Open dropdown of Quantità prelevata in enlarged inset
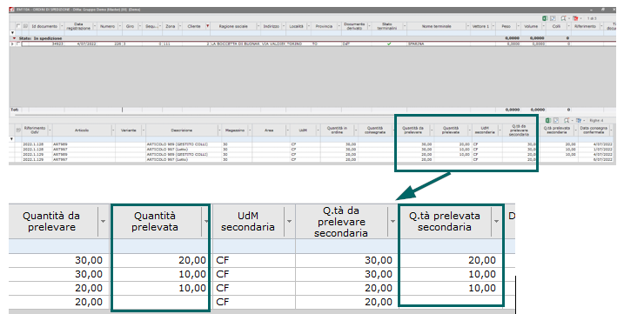This screenshot has width=644, height=314. (x=206, y=221)
